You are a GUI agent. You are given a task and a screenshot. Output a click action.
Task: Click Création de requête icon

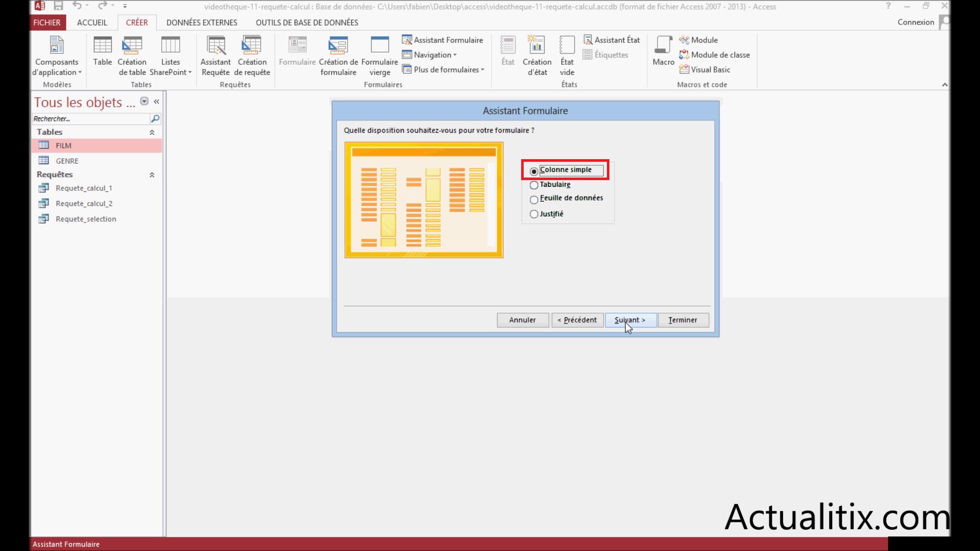click(252, 56)
